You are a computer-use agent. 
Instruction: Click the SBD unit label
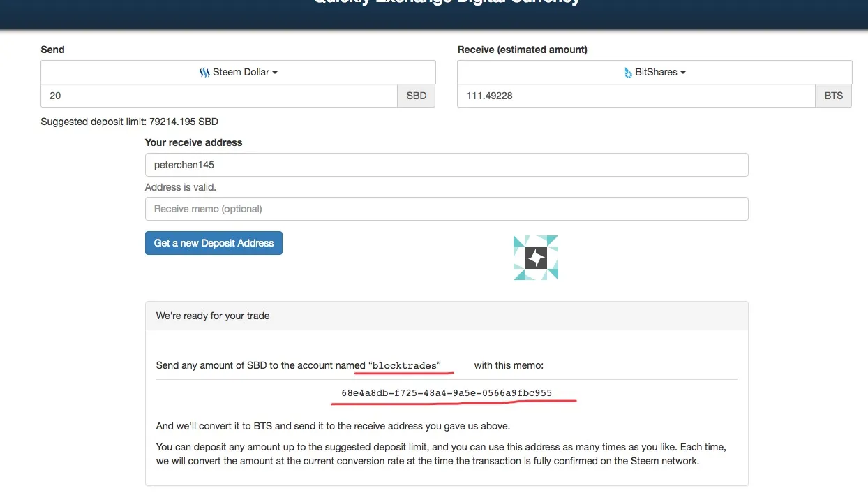[417, 96]
